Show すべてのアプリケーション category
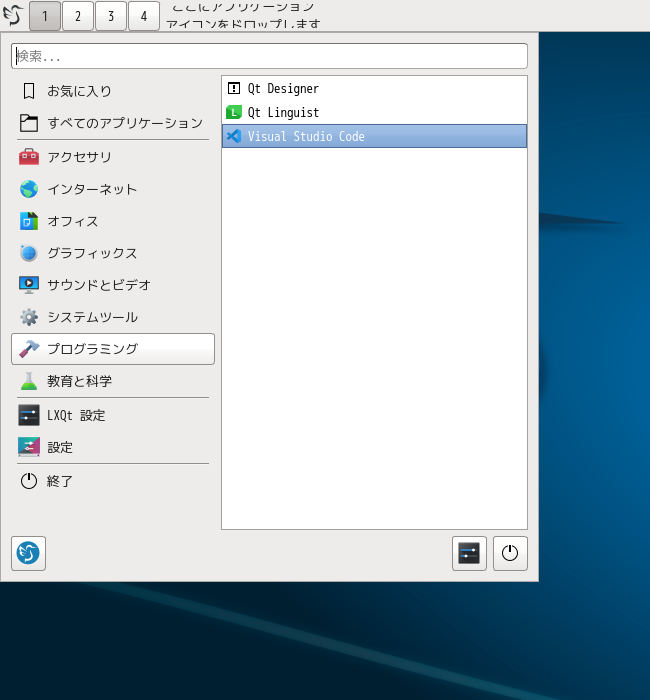Viewport: 650px width, 700px height. point(112,123)
